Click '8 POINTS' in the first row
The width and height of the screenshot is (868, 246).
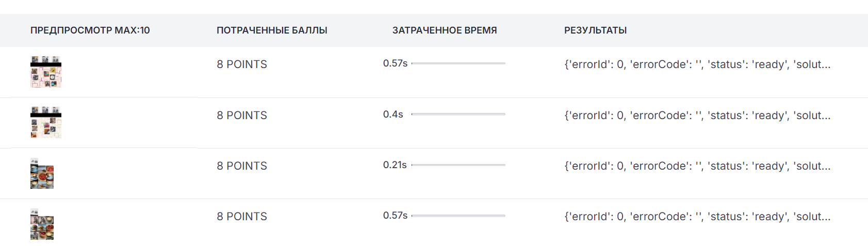(x=242, y=64)
